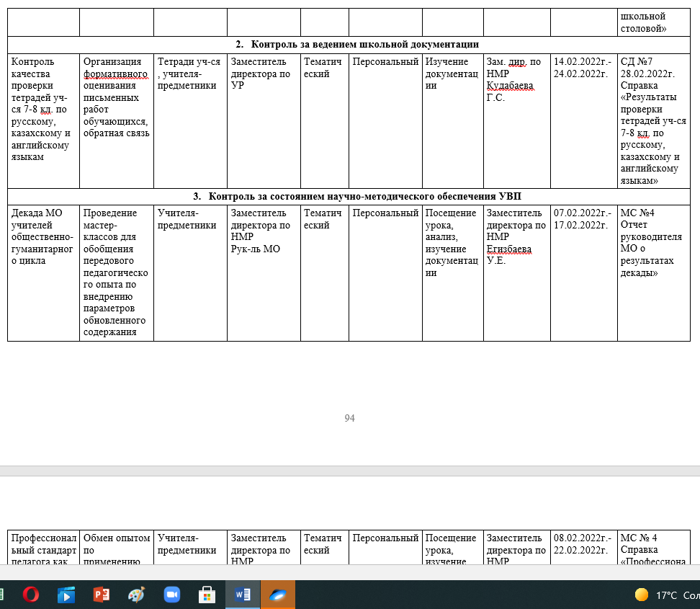The height and width of the screenshot is (609, 700).
Task: Launch the Movies & TV app in taskbar
Action: pyautogui.click(x=66, y=595)
